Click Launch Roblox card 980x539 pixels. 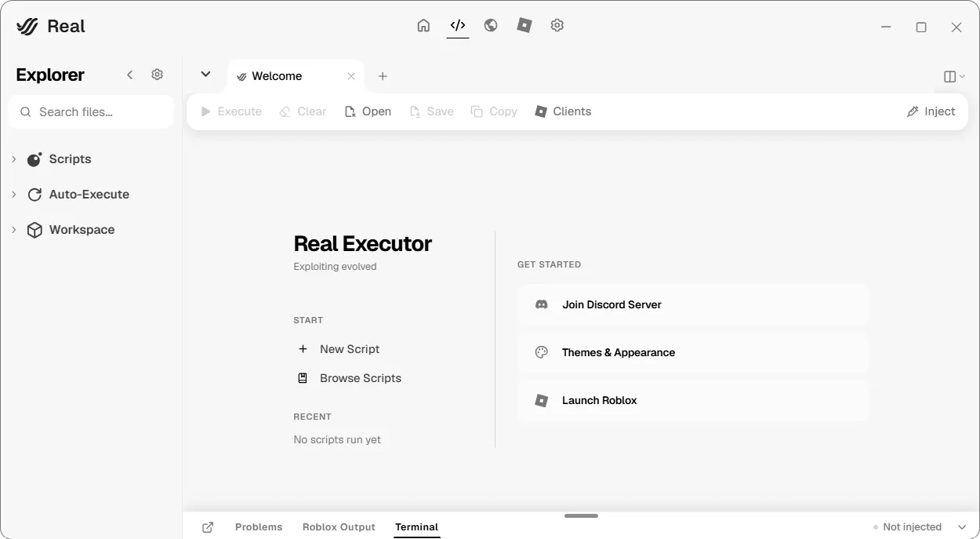(x=693, y=400)
